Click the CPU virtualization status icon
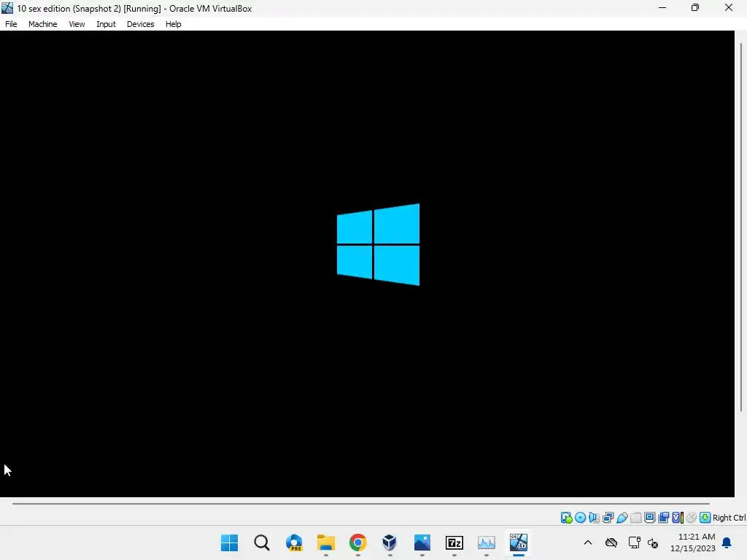 point(678,518)
